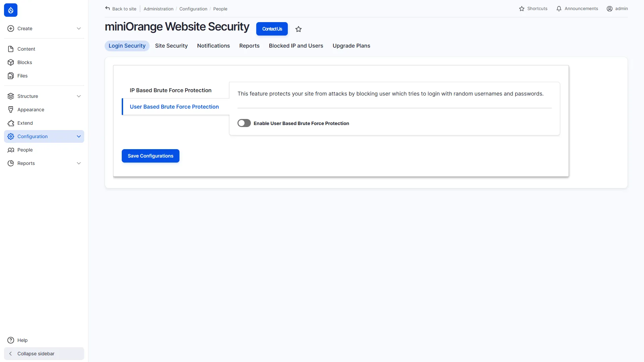The width and height of the screenshot is (644, 362).
Task: Click the Files document icon
Action: tap(11, 76)
